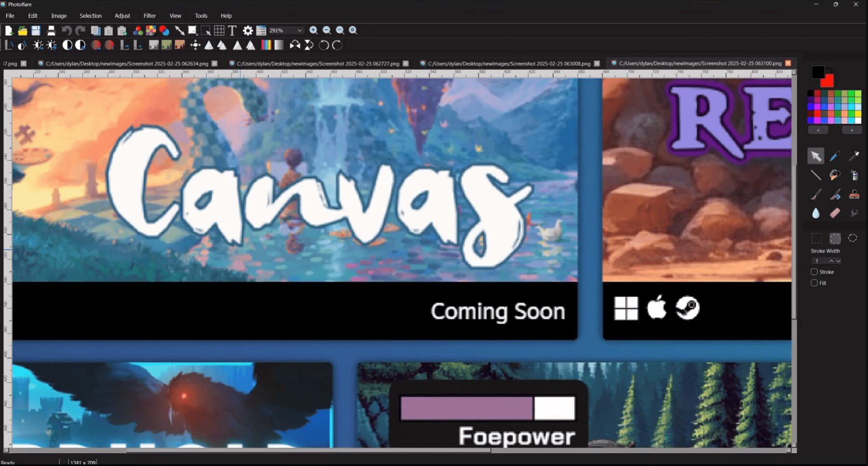Image resolution: width=868 pixels, height=466 pixels.
Task: Click the save floppy disk icon
Action: click(x=36, y=30)
